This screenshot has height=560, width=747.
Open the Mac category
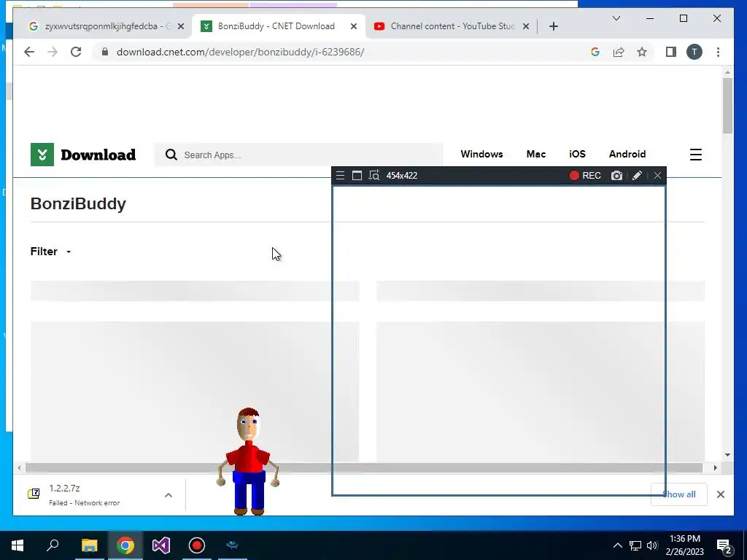point(536,154)
